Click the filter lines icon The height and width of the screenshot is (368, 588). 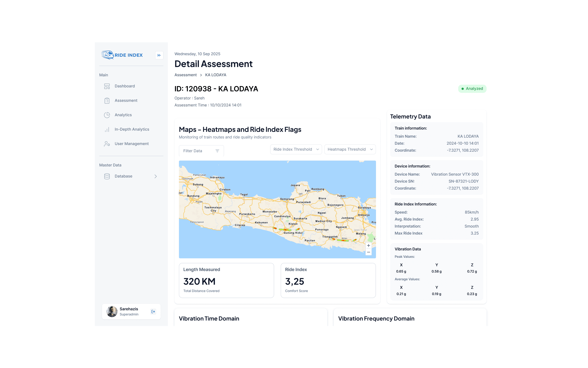(217, 151)
